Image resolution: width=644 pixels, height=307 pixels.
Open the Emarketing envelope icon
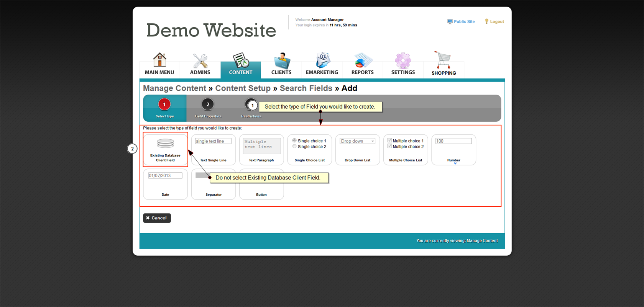pyautogui.click(x=322, y=61)
